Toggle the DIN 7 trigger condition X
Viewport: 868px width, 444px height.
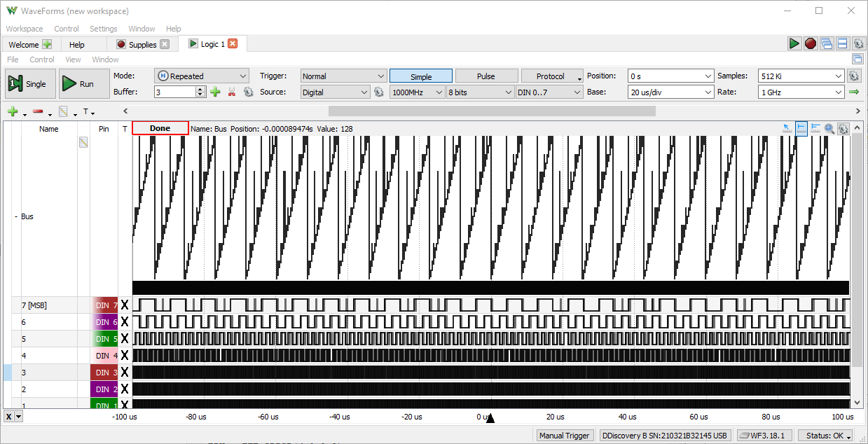point(125,305)
